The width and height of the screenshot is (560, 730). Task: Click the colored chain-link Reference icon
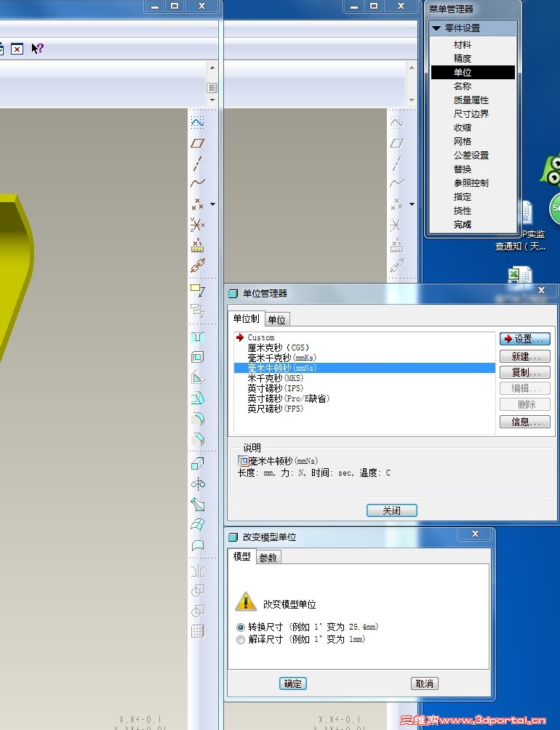click(x=197, y=265)
